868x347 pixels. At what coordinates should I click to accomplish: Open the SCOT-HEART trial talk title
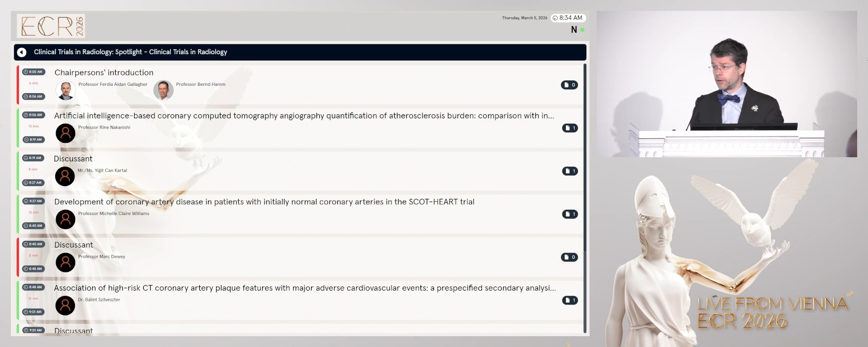[x=264, y=202]
